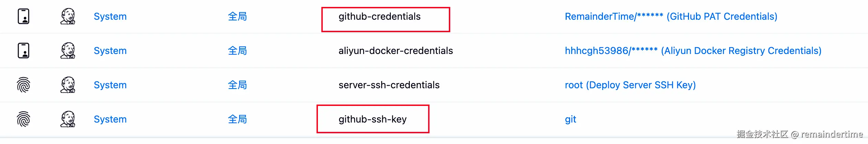Open 全局 domain link in server-ssh-credentials row
Image resolution: width=868 pixels, height=144 pixels.
tap(237, 85)
